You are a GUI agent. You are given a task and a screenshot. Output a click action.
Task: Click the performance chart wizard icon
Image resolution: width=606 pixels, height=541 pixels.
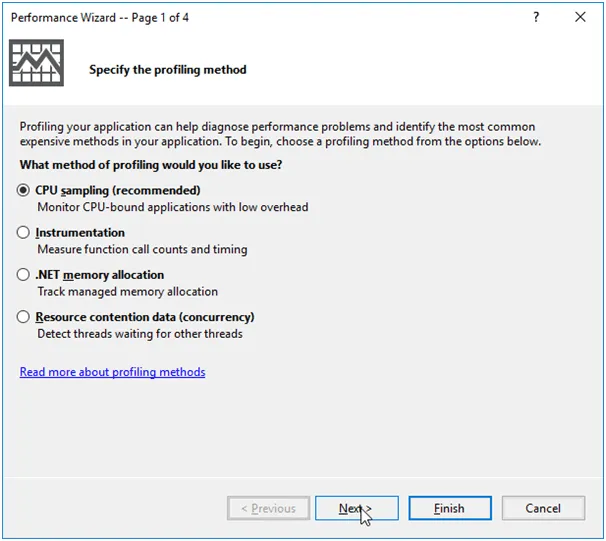pos(36,63)
